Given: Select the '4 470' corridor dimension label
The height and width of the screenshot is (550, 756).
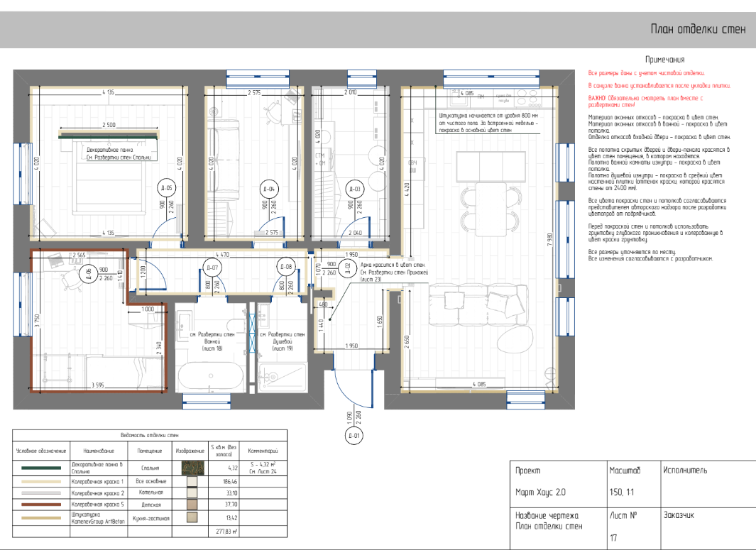Looking at the screenshot, I should coord(222,255).
